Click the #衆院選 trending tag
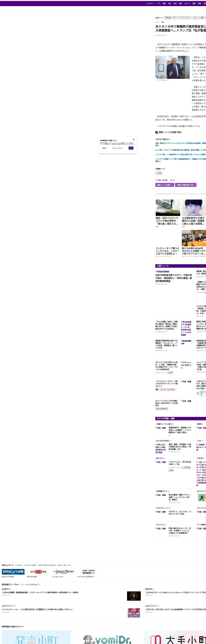206x644 pixels. coord(168,18)
